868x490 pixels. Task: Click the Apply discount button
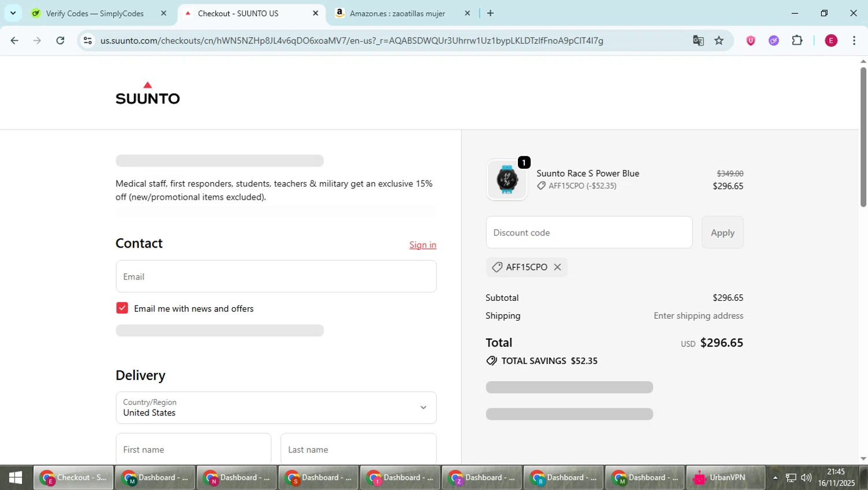(x=722, y=233)
